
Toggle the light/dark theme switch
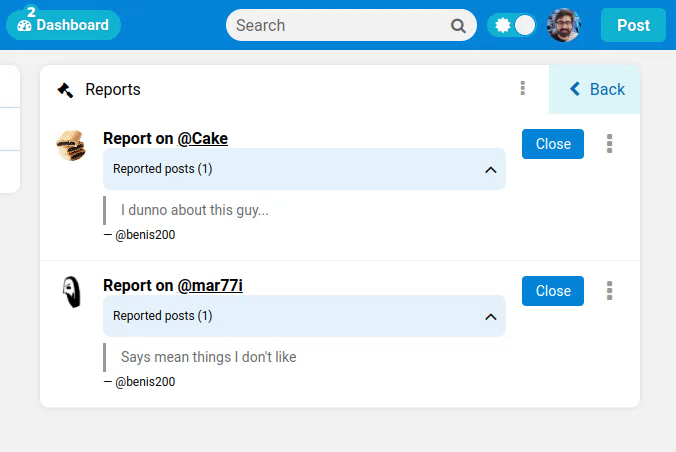512,26
